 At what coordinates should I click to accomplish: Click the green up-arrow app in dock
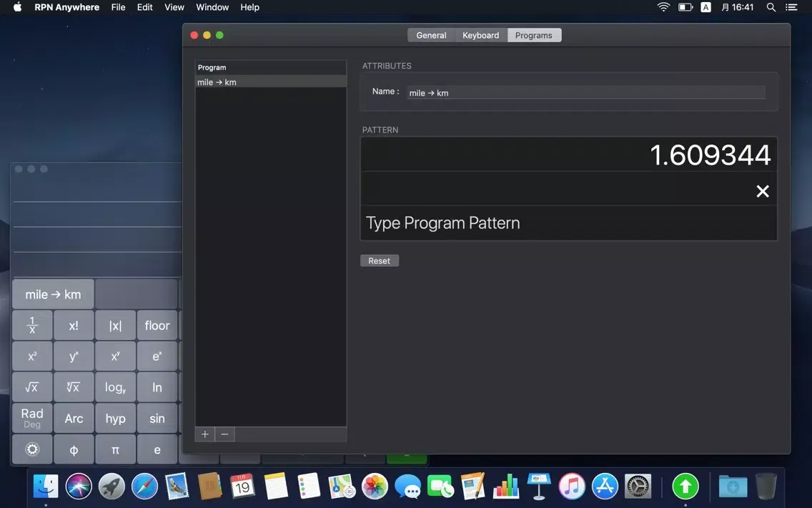tap(685, 487)
